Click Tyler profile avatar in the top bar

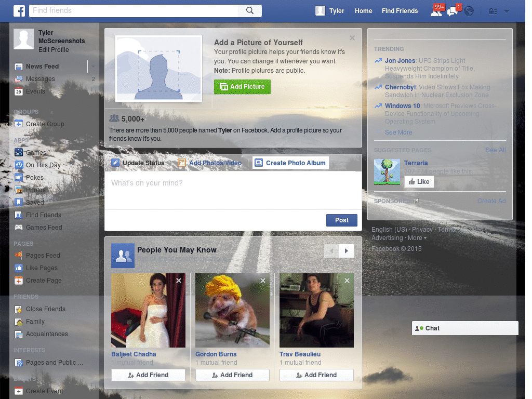[x=320, y=11]
